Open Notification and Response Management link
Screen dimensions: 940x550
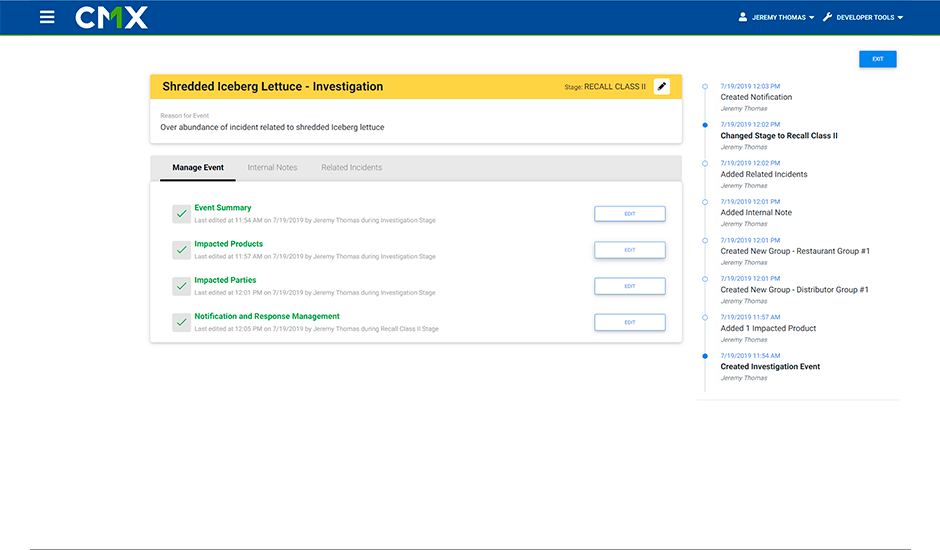267,316
